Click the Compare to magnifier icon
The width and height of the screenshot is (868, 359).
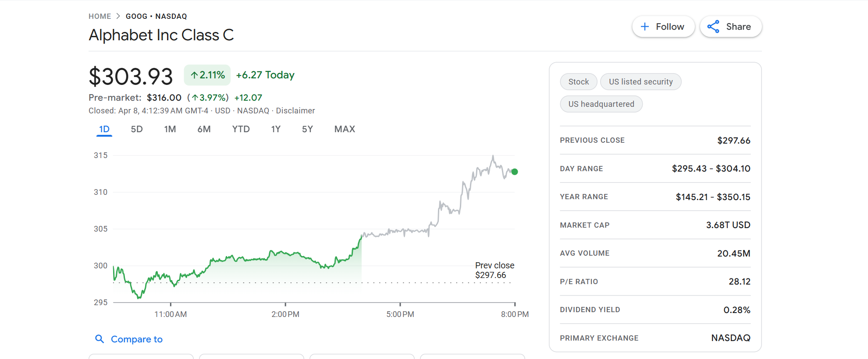click(x=100, y=339)
